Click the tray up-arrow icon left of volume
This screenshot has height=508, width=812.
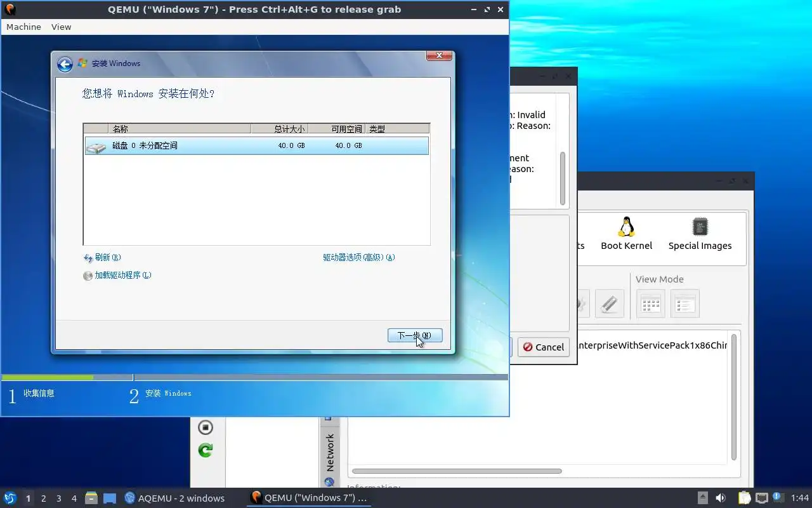pos(703,498)
